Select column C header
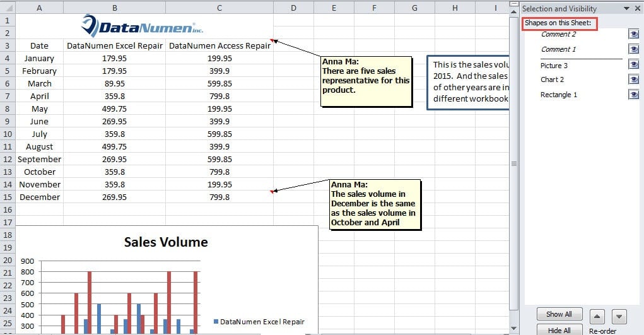644x335 pixels. tap(220, 8)
